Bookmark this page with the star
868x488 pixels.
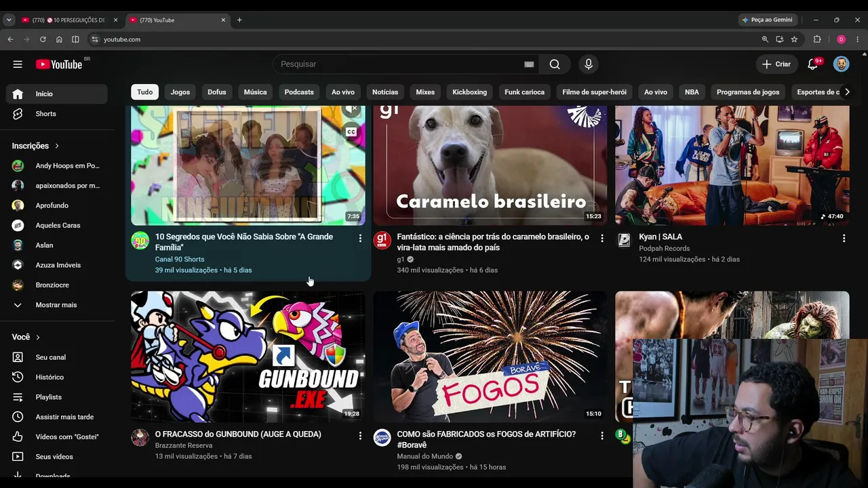coord(794,39)
